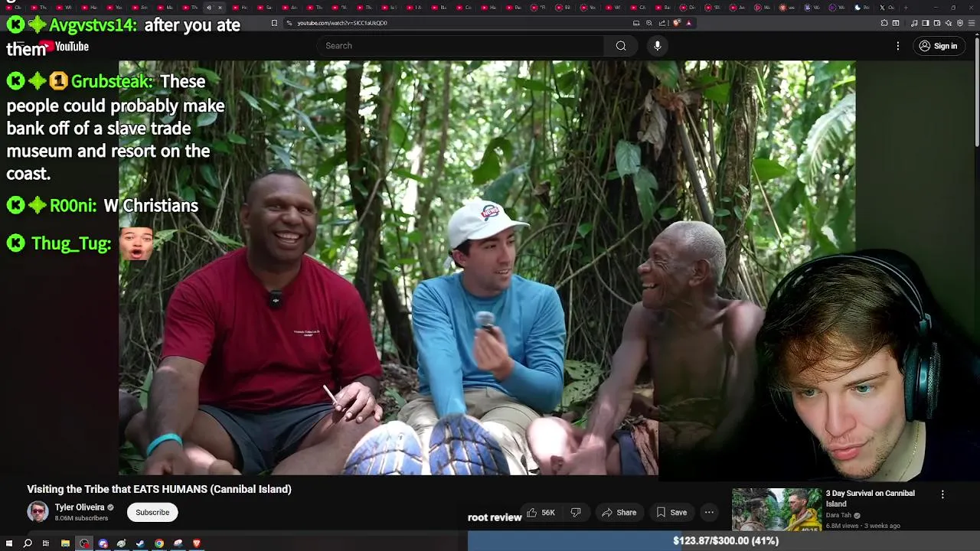Mute the active tab via speaker icon
Screen dimensions: 980x551
(209, 8)
